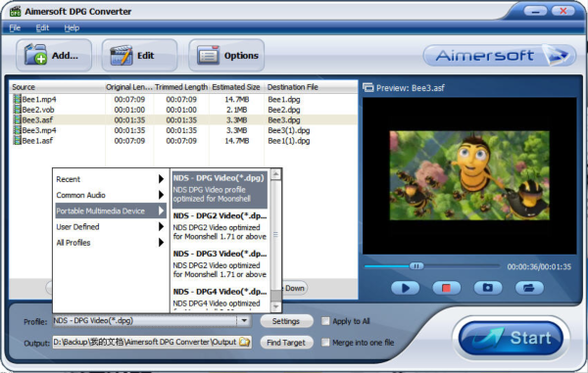588x373 pixels.
Task: Expand the Recent submenu
Action: pyautogui.click(x=110, y=179)
